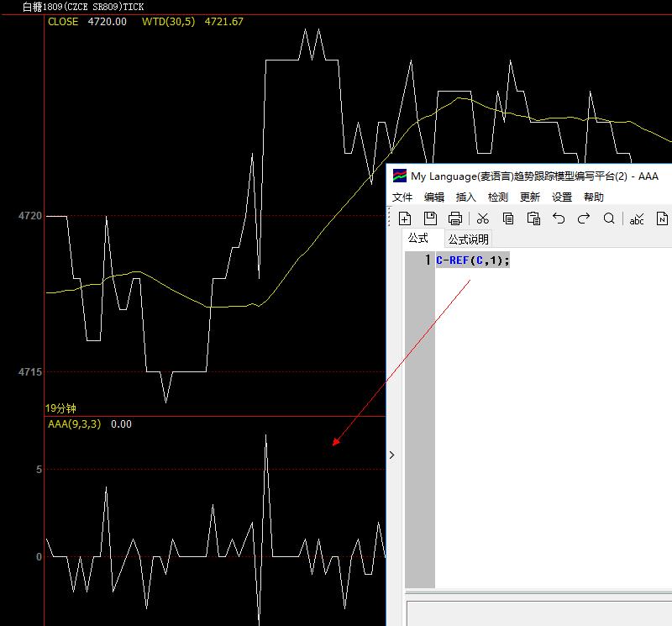Paste from clipboard using the toolbar icon
672x626 pixels.
pos(533,218)
